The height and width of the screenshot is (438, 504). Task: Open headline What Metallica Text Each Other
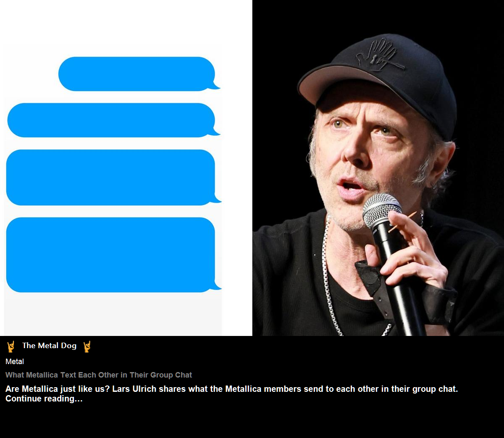click(x=99, y=375)
